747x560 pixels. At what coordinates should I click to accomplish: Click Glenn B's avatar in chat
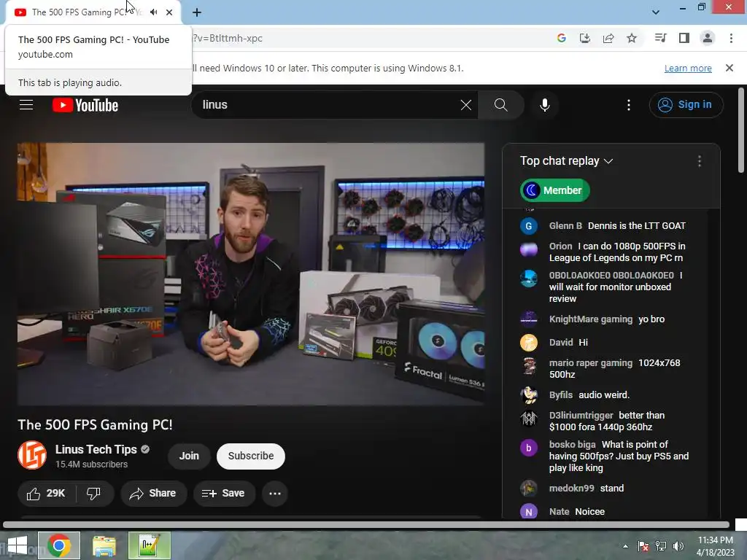point(529,226)
